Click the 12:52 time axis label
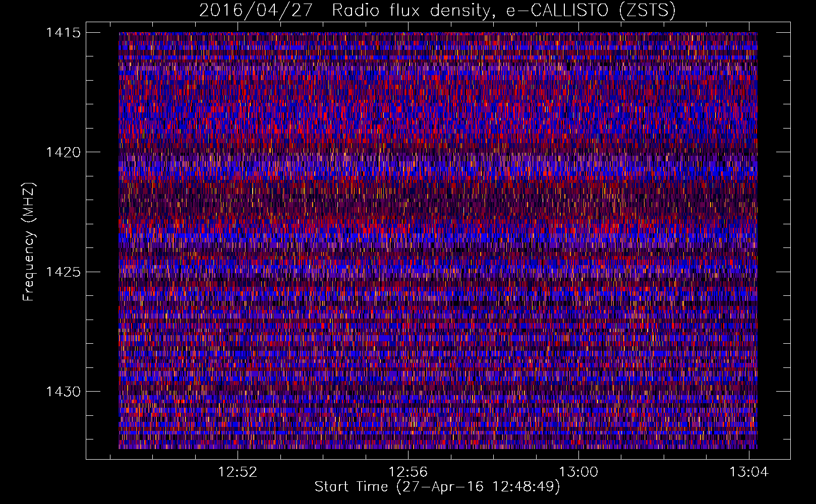This screenshot has height=504, width=816. (238, 472)
